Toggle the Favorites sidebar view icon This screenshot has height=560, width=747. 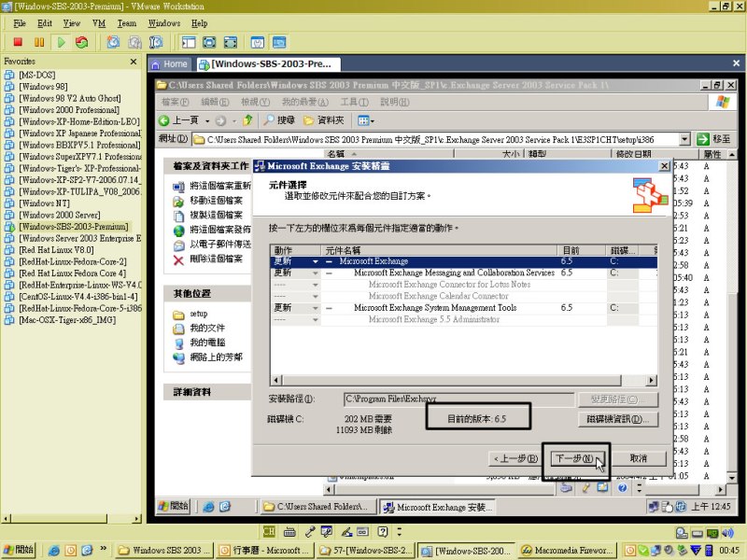189,42
